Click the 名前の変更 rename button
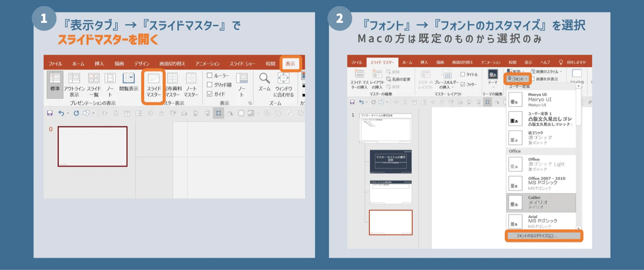Viewport: 644px width, 270px height. (398, 79)
